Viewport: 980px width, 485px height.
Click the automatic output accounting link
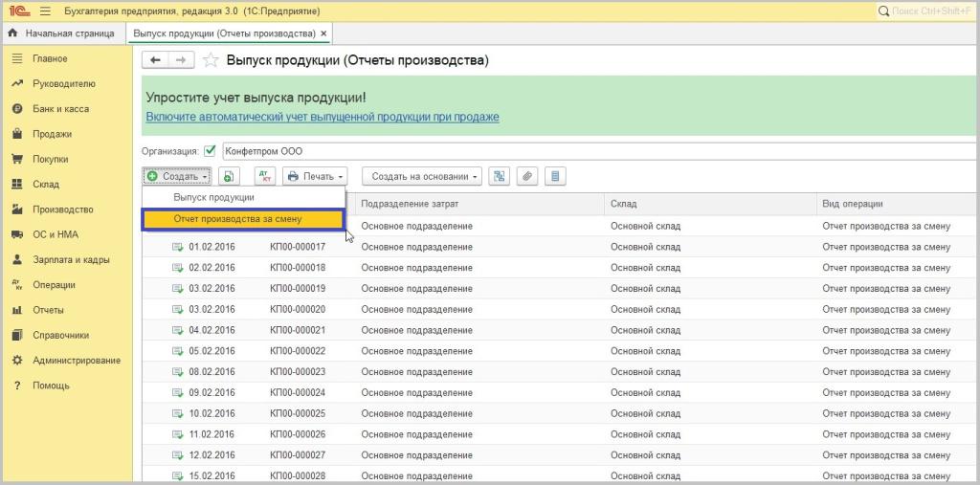click(322, 117)
